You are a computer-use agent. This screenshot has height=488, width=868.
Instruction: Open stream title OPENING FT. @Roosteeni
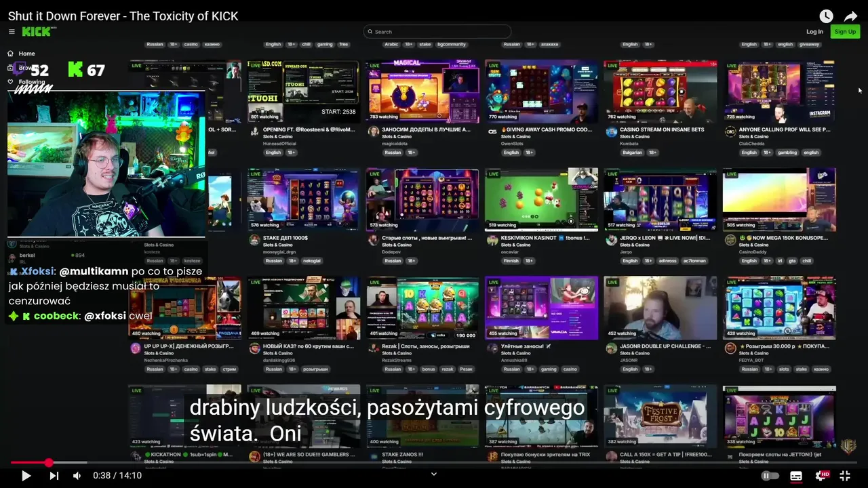pyautogui.click(x=309, y=129)
